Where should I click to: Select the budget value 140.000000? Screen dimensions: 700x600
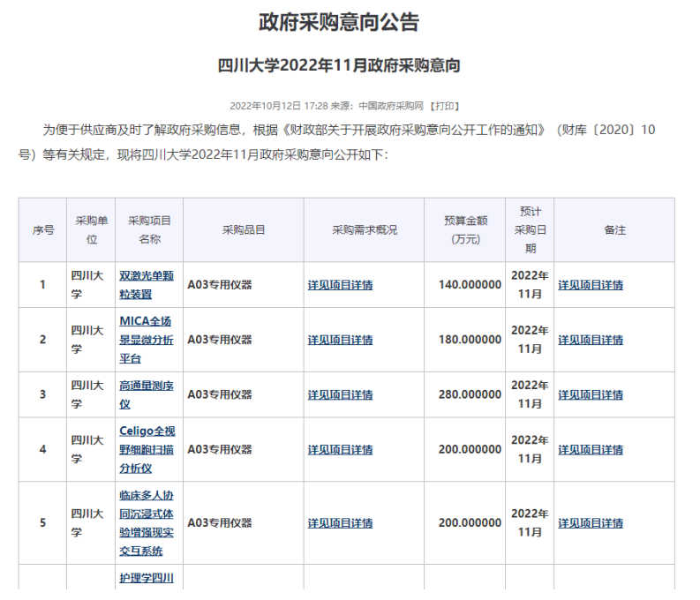pos(470,285)
